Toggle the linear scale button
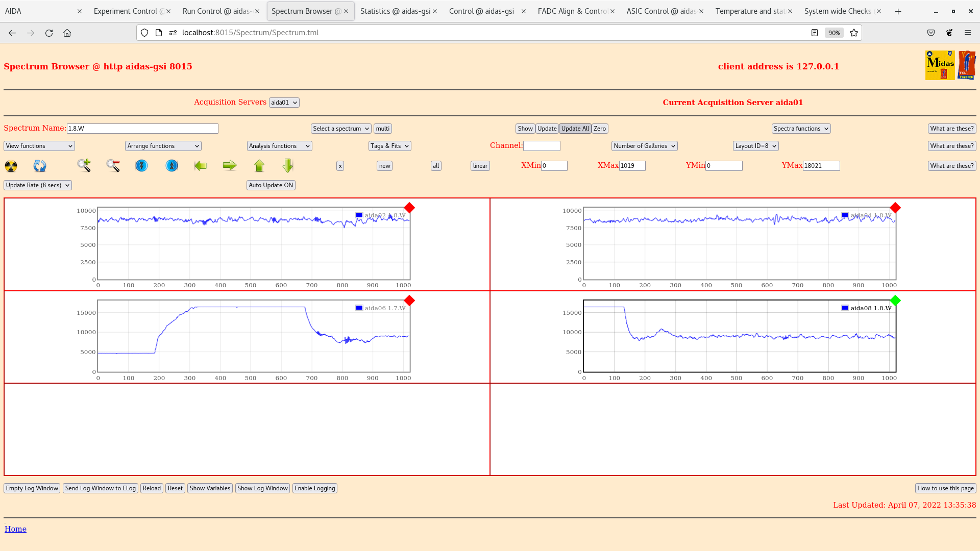This screenshot has height=551, width=980. [x=480, y=166]
